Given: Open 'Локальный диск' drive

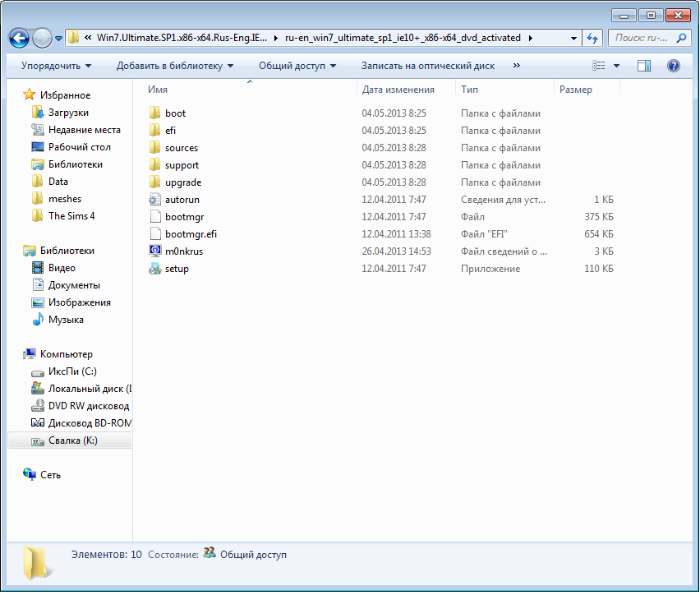Looking at the screenshot, I should click(x=90, y=389).
